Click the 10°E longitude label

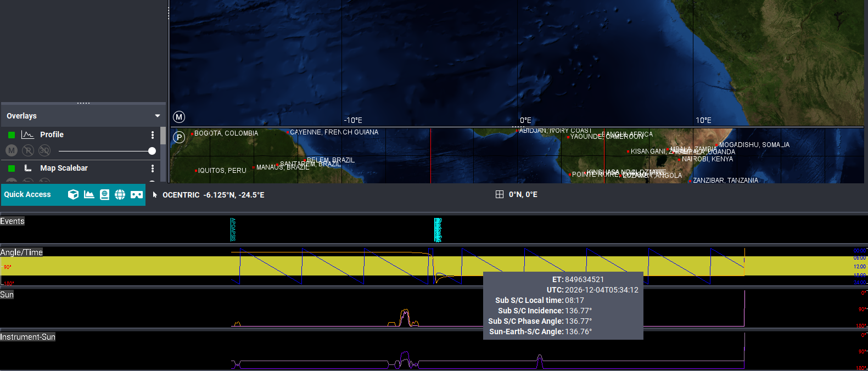pyautogui.click(x=703, y=120)
